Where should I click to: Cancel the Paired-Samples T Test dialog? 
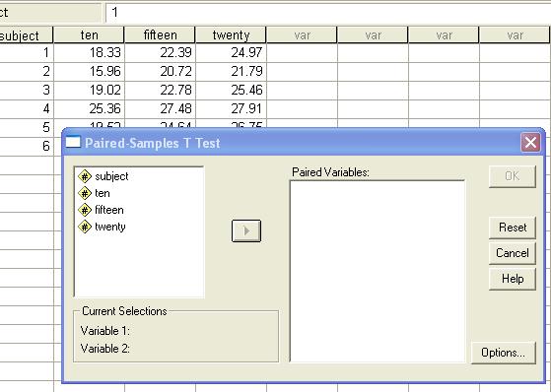click(x=512, y=253)
